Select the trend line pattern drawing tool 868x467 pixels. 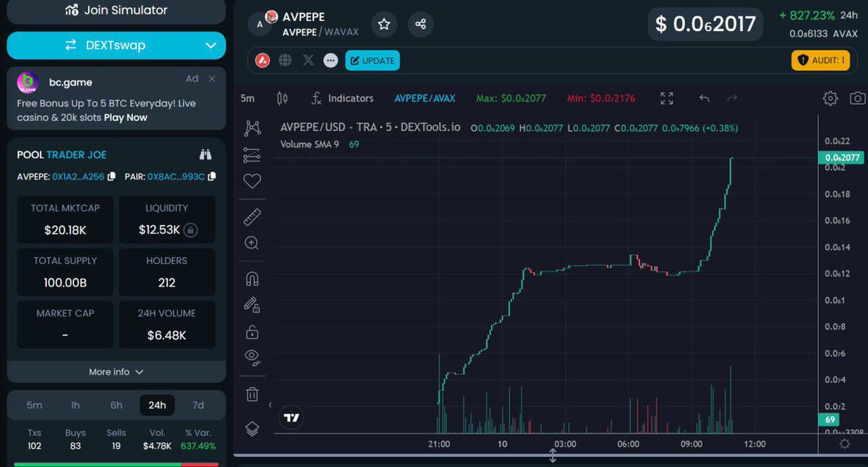tap(252, 128)
